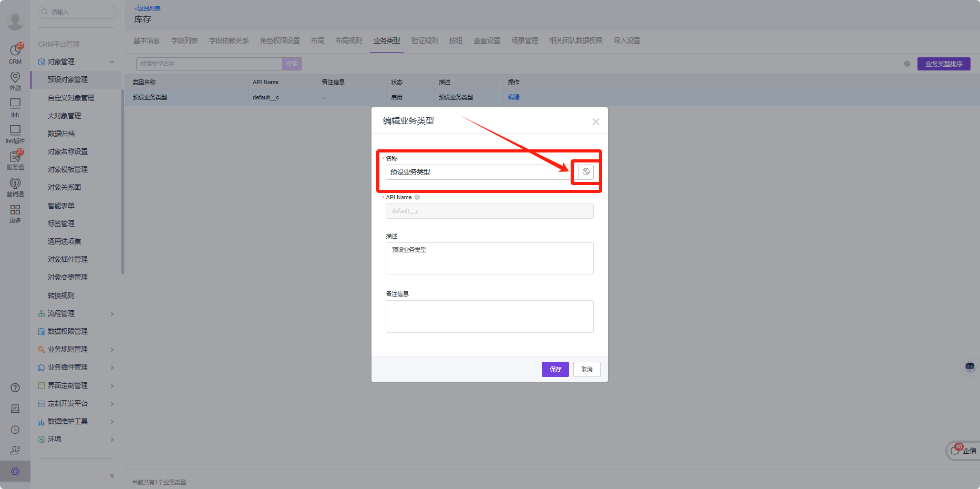
Task: Select 大对象管理 in the sidebar
Action: tap(64, 116)
